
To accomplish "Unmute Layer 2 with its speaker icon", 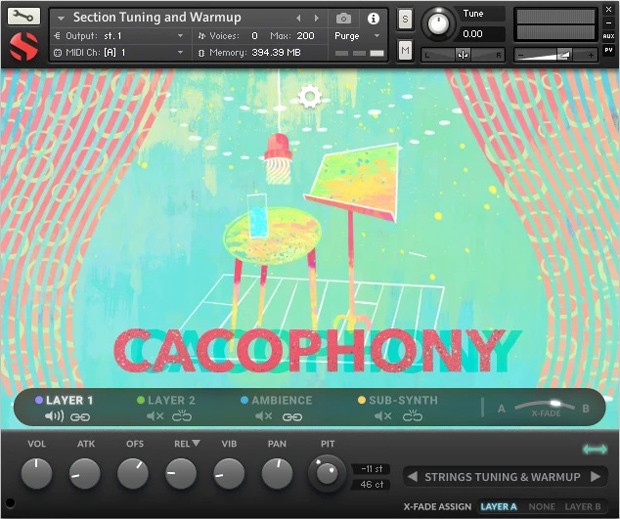I will pyautogui.click(x=155, y=416).
